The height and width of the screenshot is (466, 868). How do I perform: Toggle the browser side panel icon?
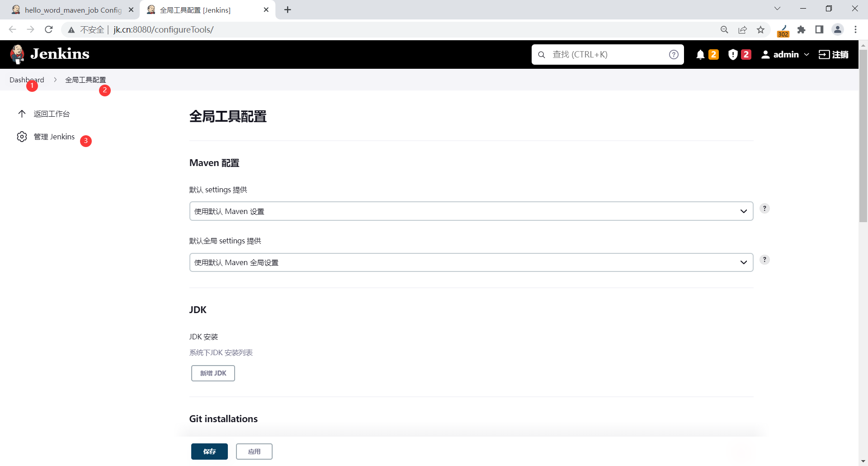click(x=819, y=29)
